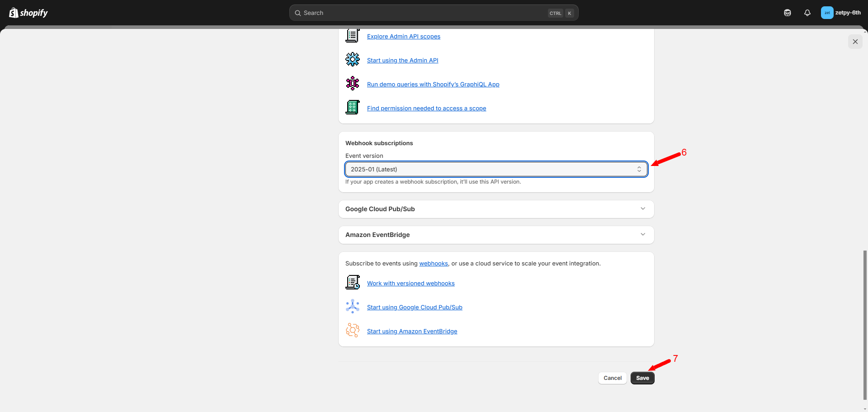The height and width of the screenshot is (412, 868).
Task: Expand the Amazon EventBridge section
Action: pyautogui.click(x=496, y=235)
